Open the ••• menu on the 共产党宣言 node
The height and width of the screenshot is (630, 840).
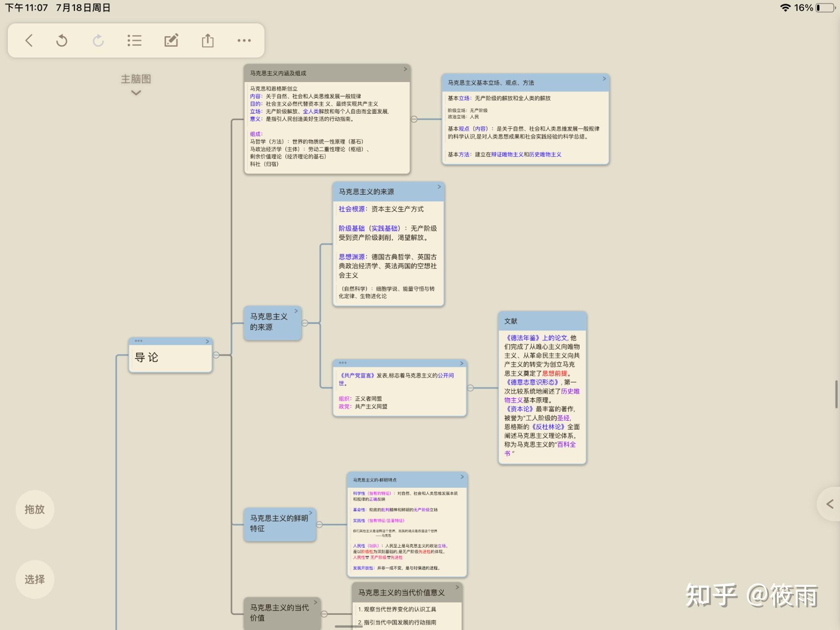(x=342, y=363)
